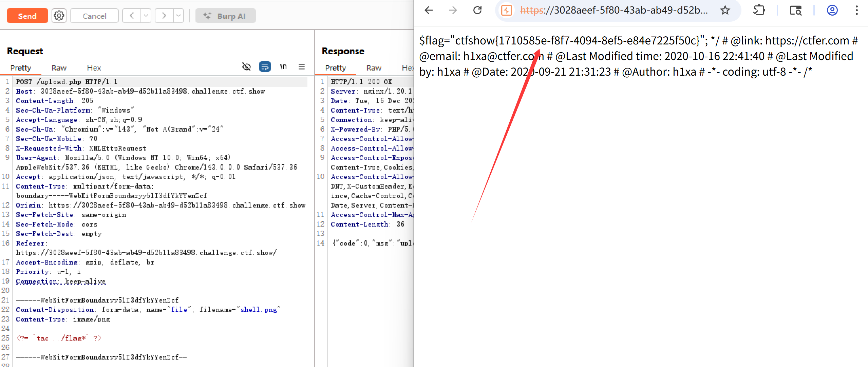Open the browser extensions puzzle icon
The width and height of the screenshot is (868, 367).
pos(759,10)
